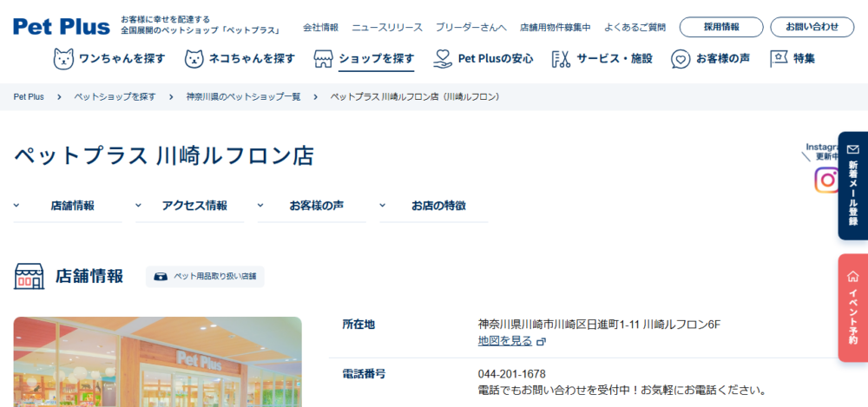This screenshot has height=407, width=868.
Task: Select the 電話番号 row label
Action: [x=364, y=374]
